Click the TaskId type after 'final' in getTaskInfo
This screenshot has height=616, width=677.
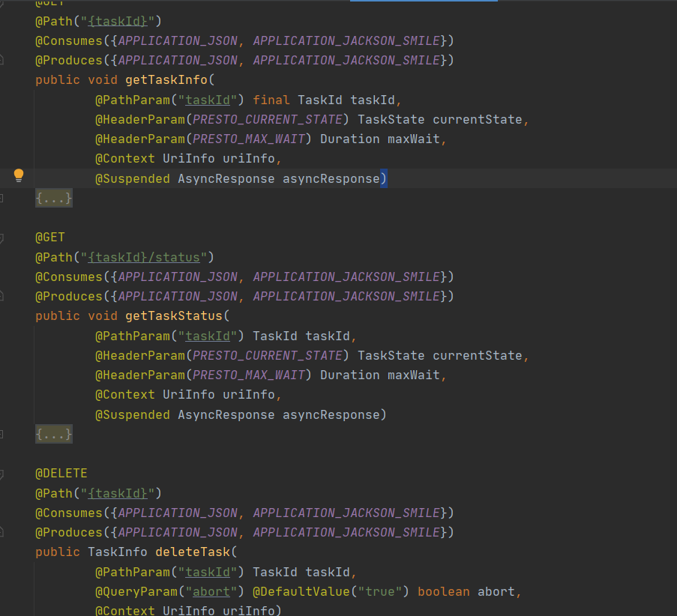pos(320,100)
